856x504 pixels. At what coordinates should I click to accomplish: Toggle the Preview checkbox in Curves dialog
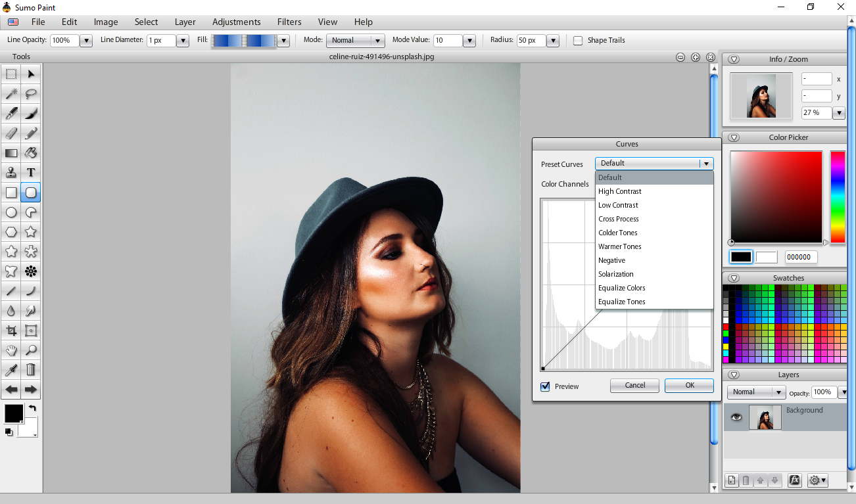[x=544, y=386]
